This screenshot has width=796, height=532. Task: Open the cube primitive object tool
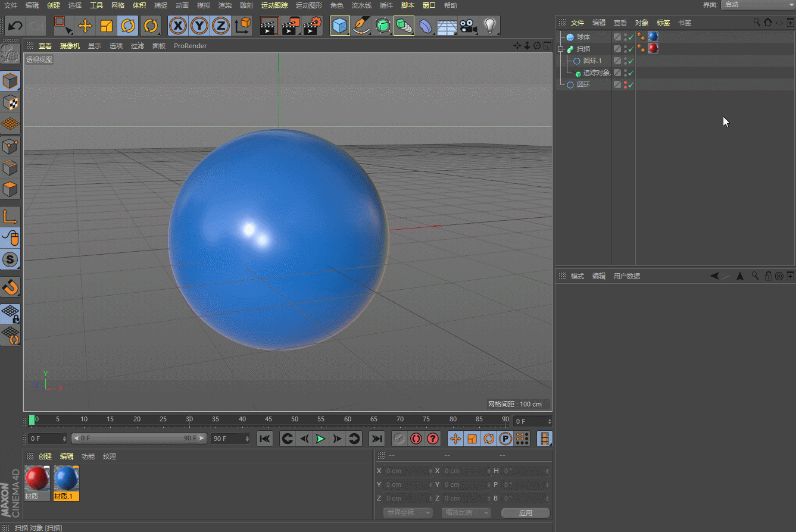click(339, 26)
